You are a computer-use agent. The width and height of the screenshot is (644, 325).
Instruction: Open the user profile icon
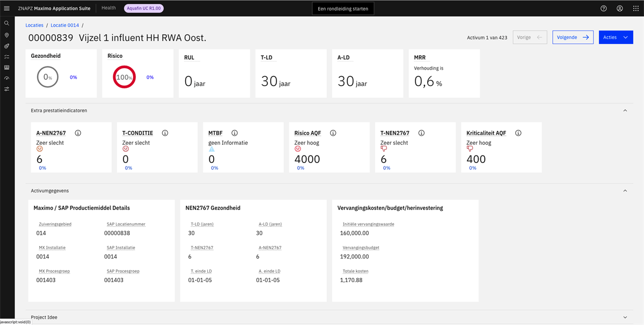click(x=620, y=9)
